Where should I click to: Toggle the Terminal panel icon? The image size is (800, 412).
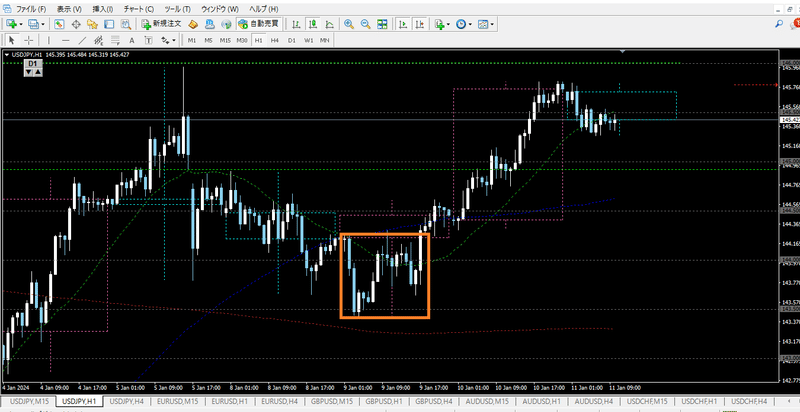(x=109, y=24)
